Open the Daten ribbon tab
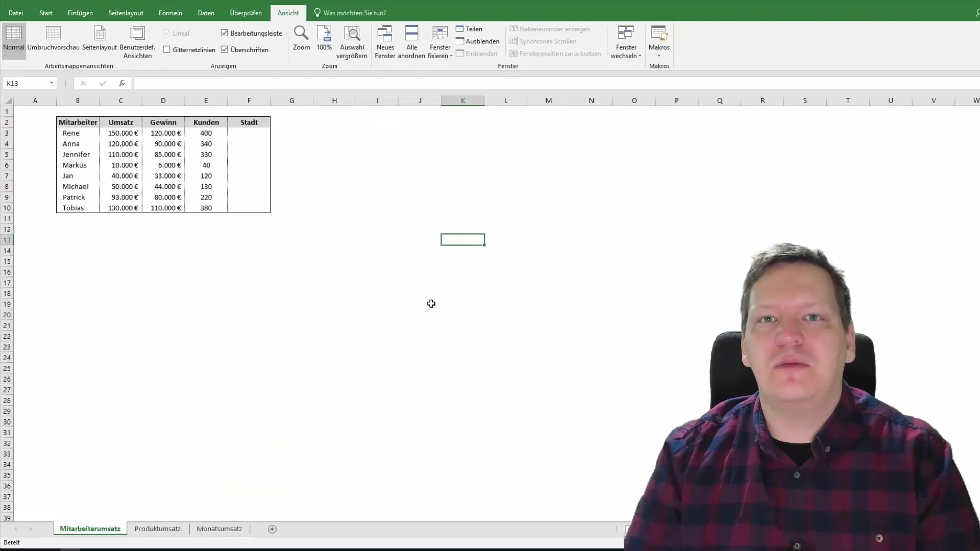This screenshot has width=980, height=551. coord(206,13)
